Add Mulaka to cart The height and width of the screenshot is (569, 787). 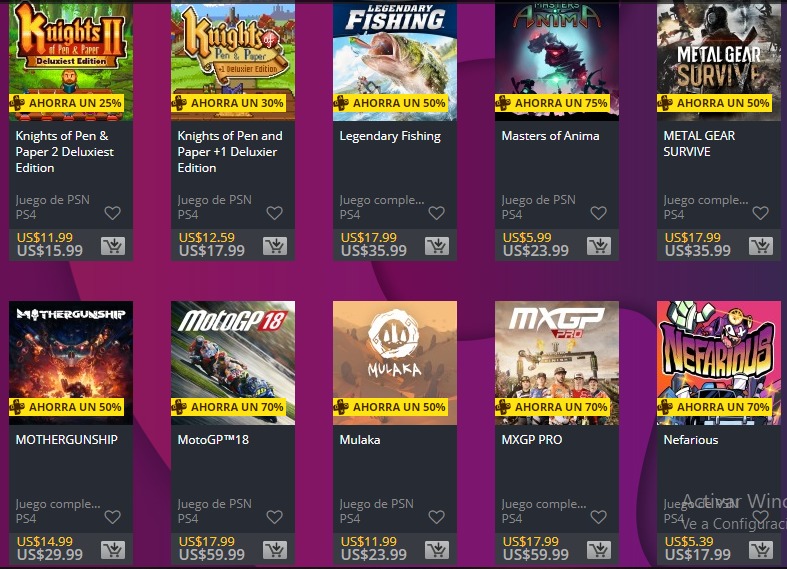437,550
